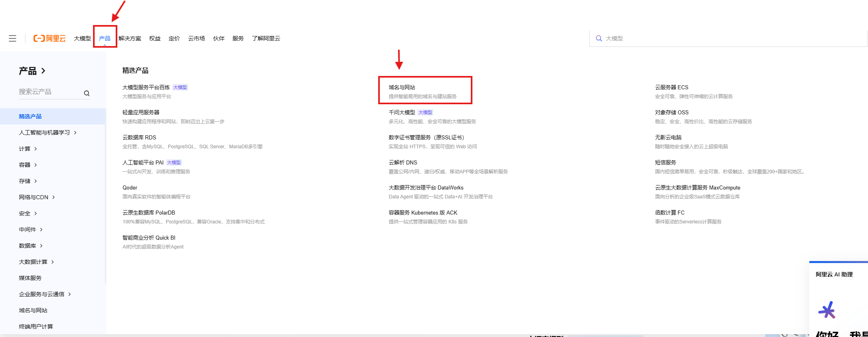
Task: Expand 人工智能与机器学习 category
Action: (48, 133)
